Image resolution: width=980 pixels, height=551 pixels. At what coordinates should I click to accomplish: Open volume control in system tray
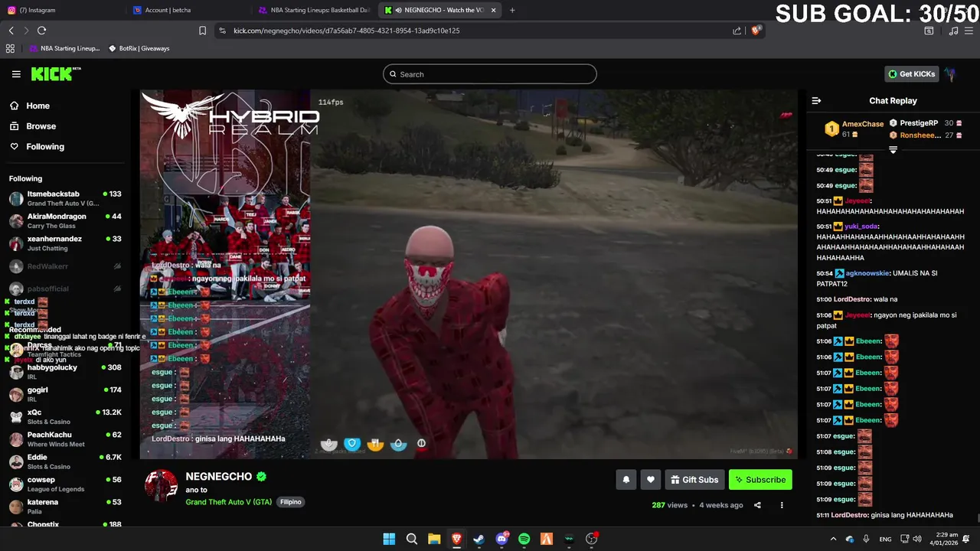918,539
